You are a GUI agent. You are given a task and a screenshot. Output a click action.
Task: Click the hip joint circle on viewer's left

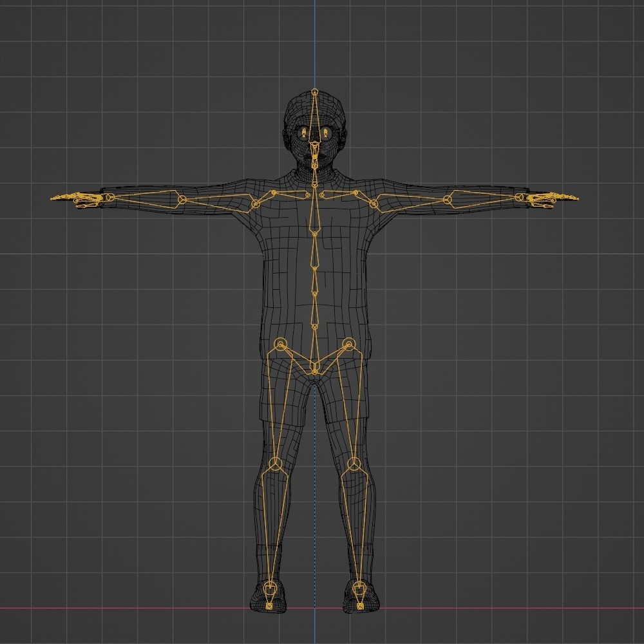(281, 344)
